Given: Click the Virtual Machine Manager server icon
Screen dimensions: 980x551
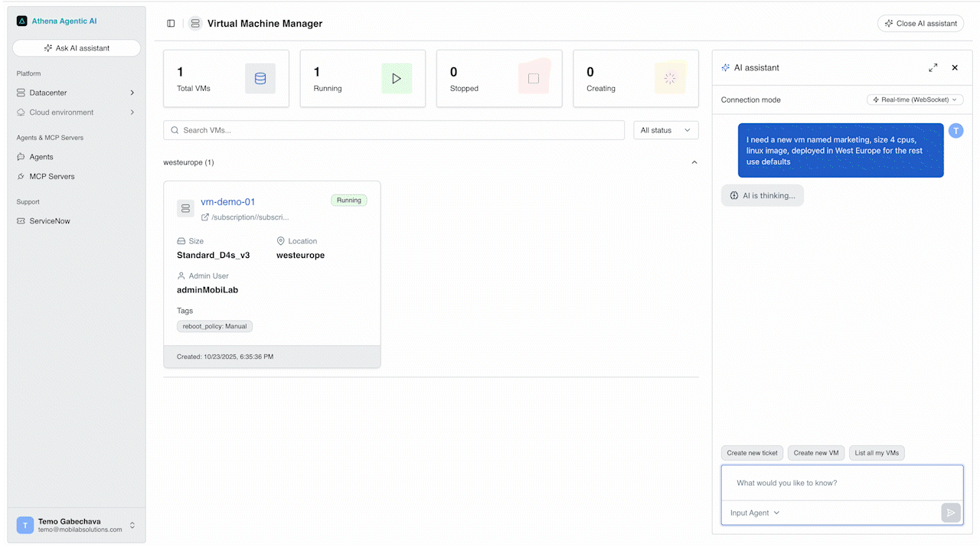Looking at the screenshot, I should click(195, 24).
